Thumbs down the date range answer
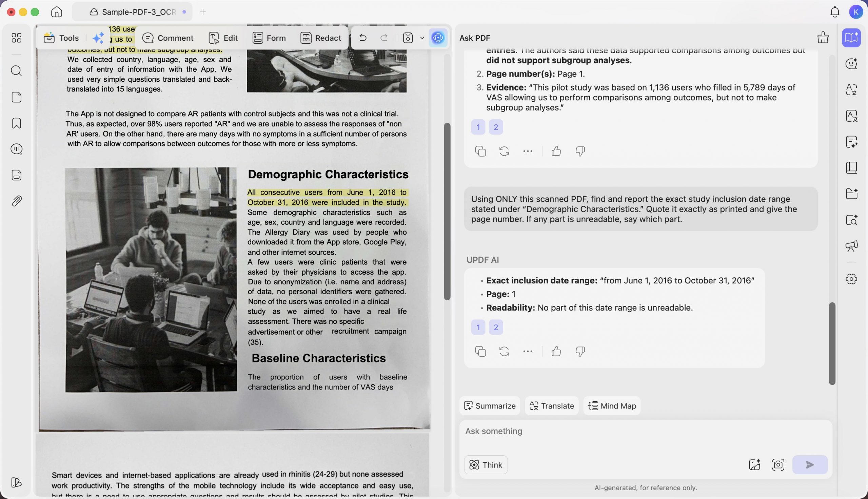868x499 pixels. tap(580, 351)
